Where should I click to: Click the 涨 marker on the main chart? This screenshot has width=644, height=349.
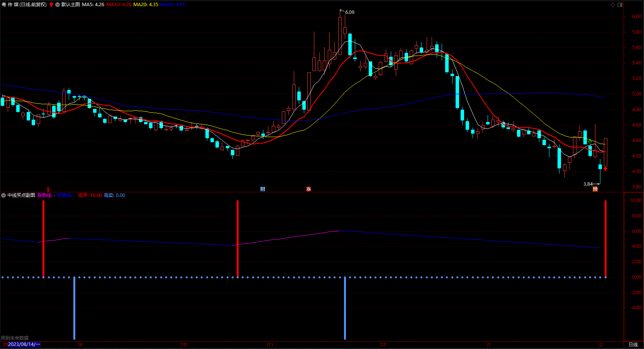click(x=308, y=189)
